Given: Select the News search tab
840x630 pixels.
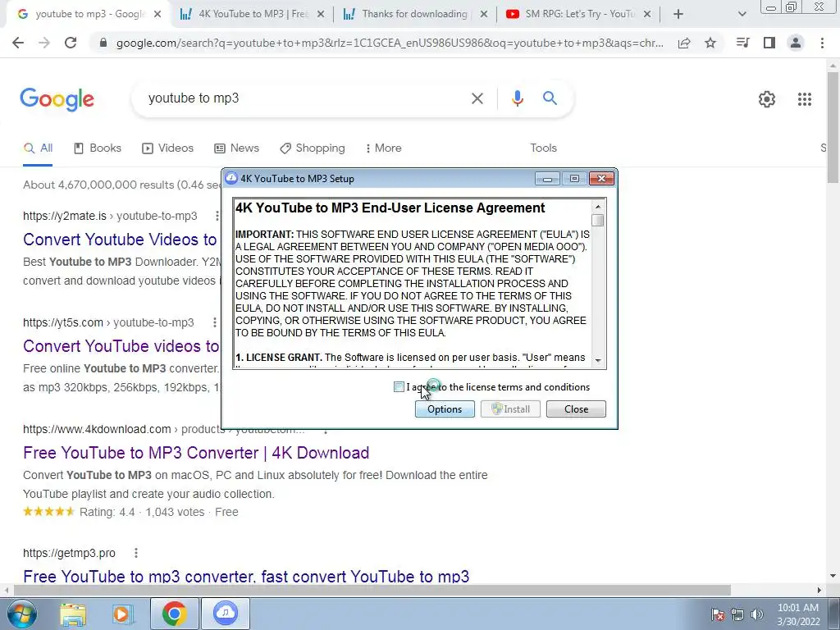Looking at the screenshot, I should point(236,148).
